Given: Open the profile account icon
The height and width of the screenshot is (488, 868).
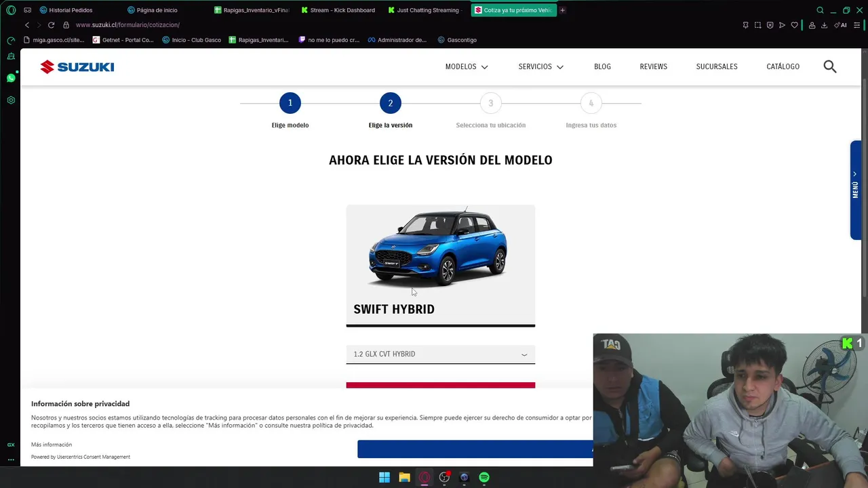Looking at the screenshot, I should click(812, 25).
